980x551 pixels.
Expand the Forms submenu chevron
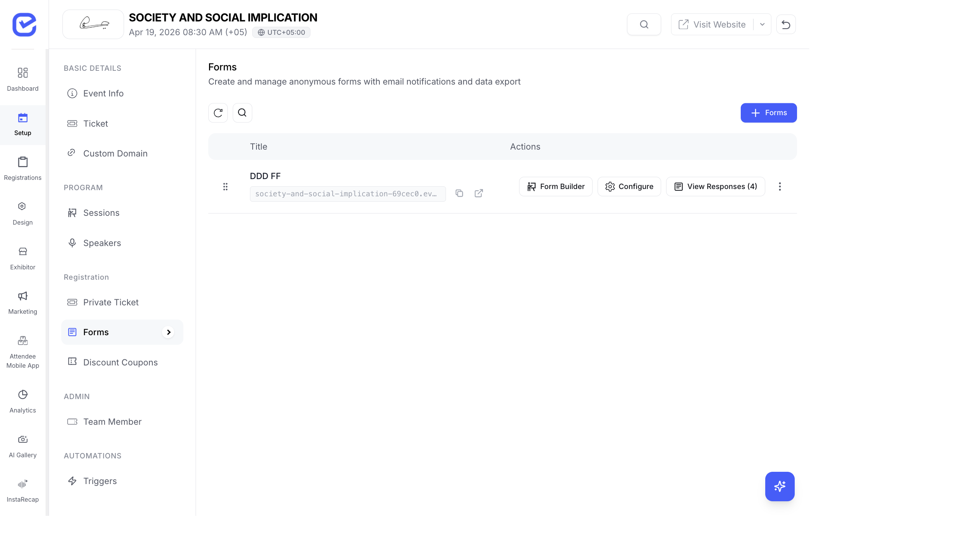168,332
